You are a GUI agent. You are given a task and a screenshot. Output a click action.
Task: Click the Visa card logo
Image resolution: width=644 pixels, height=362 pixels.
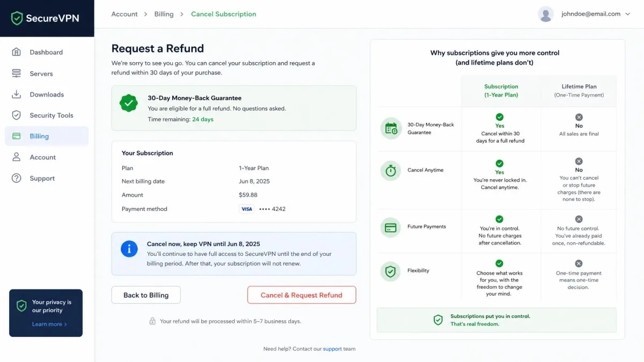246,209
